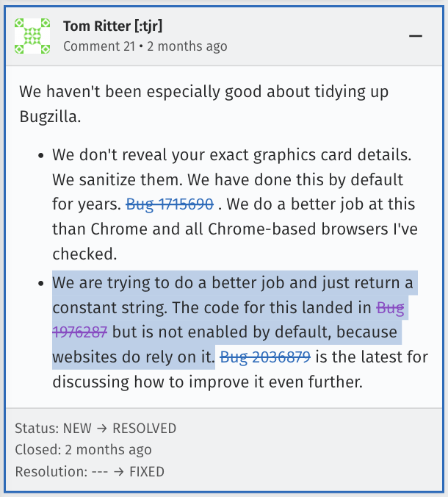
Task: Collapse comment 21 with the minus button
Action: click(416, 36)
